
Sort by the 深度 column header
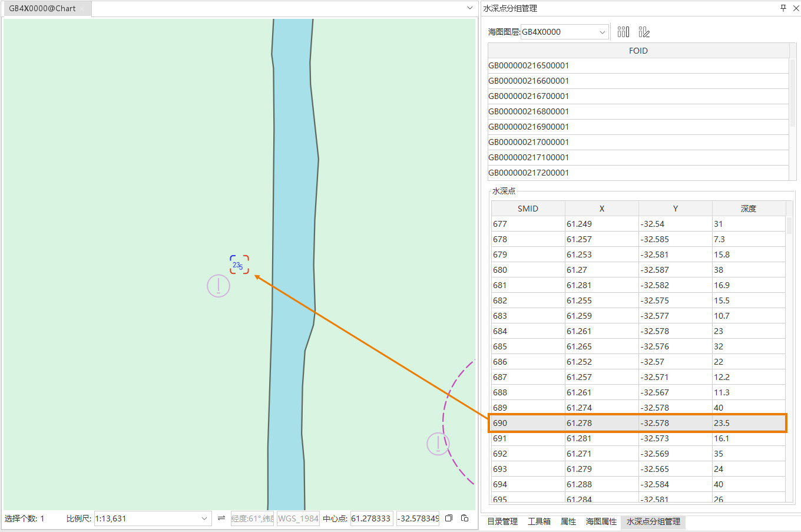tap(748, 209)
